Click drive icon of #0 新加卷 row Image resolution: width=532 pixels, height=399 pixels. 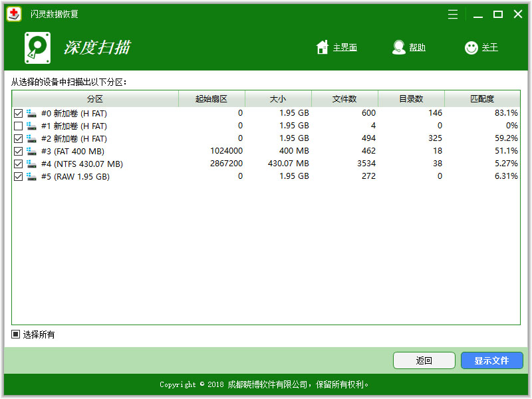pos(31,113)
